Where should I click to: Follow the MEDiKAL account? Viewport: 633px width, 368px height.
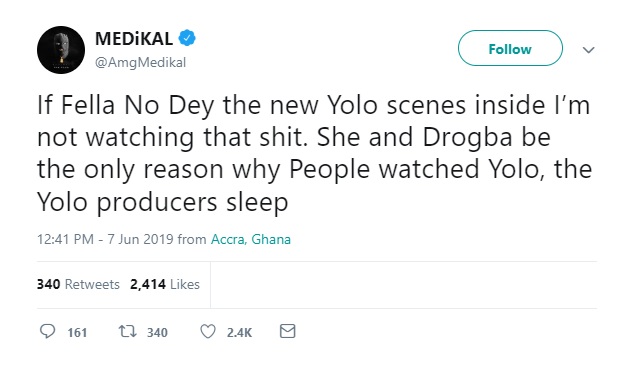510,48
